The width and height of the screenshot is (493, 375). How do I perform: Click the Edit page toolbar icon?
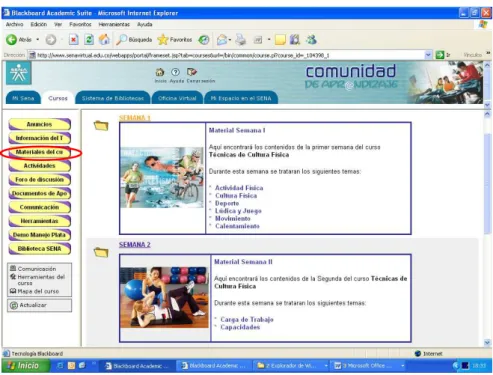click(x=258, y=40)
